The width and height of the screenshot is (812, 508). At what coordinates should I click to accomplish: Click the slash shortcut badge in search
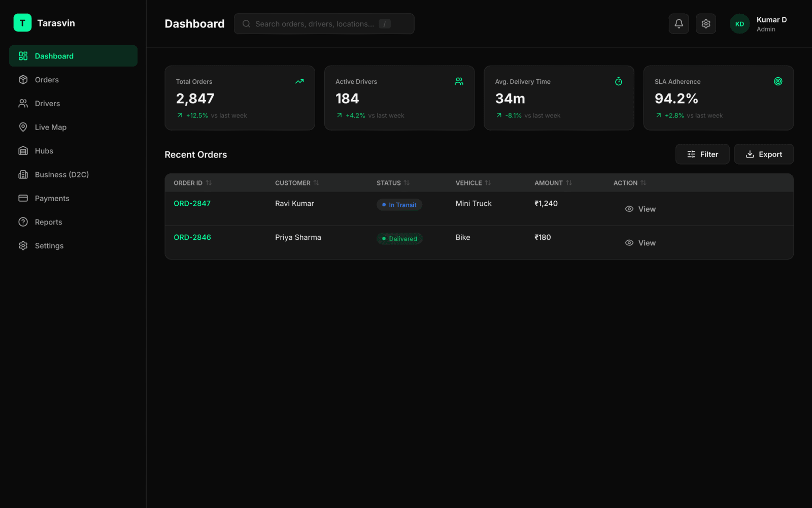click(x=385, y=24)
